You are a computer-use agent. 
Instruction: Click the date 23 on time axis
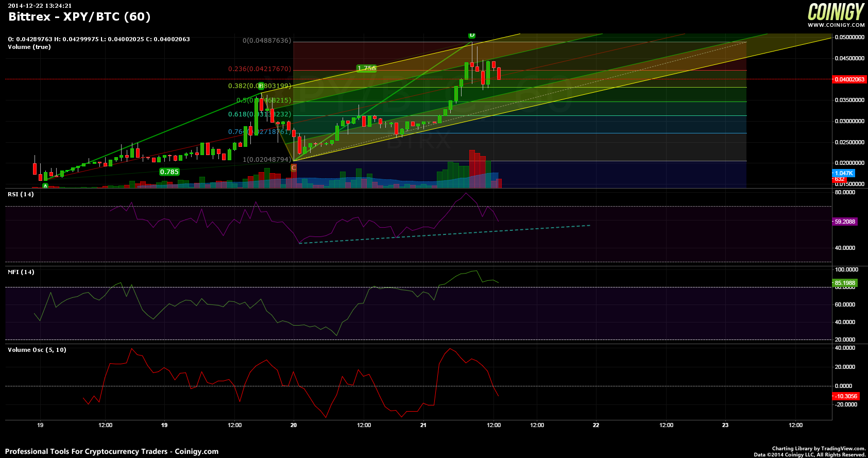725,425
